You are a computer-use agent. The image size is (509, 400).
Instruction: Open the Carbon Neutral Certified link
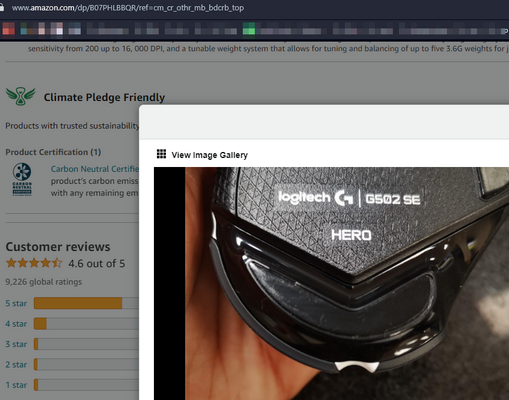(95, 169)
